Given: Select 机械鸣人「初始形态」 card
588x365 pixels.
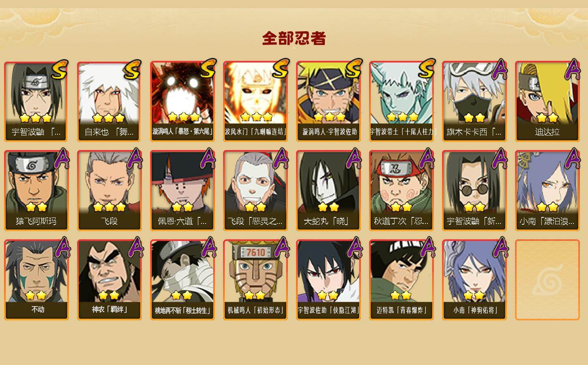Looking at the screenshot, I should point(255,280).
